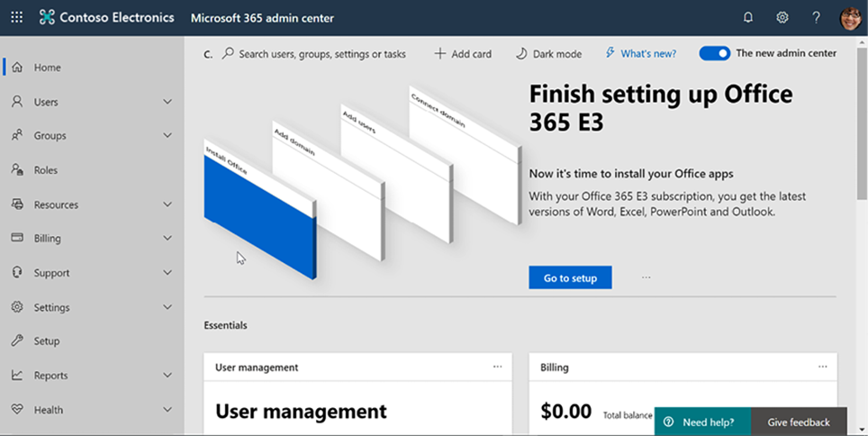Viewport: 868px width, 436px height.
Task: Click the Give feedback button
Action: click(x=799, y=422)
